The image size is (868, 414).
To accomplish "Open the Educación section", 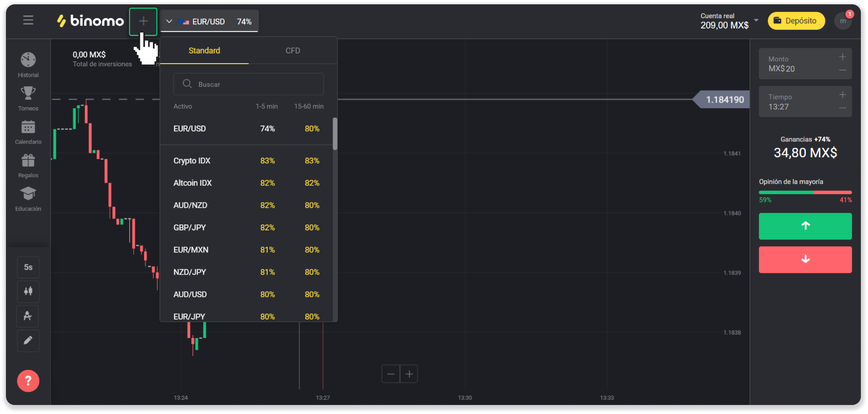I will 28,194.
